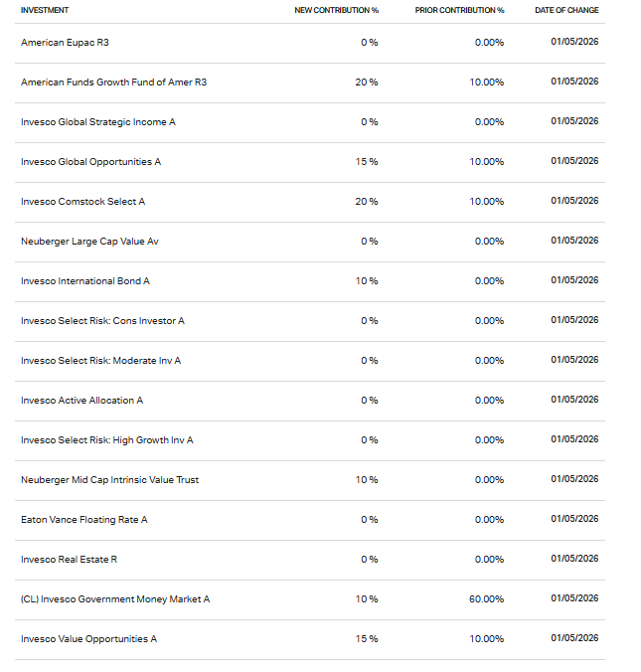Screen dimensions: 641x672
Task: Select Eaton Vance Floating Rate A
Action: 83,519
